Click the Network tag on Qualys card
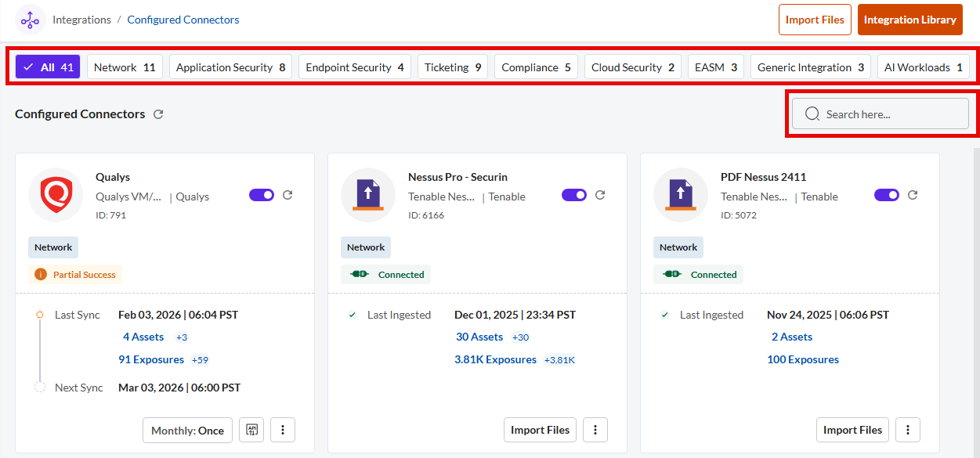The height and width of the screenshot is (458, 980). tap(53, 247)
